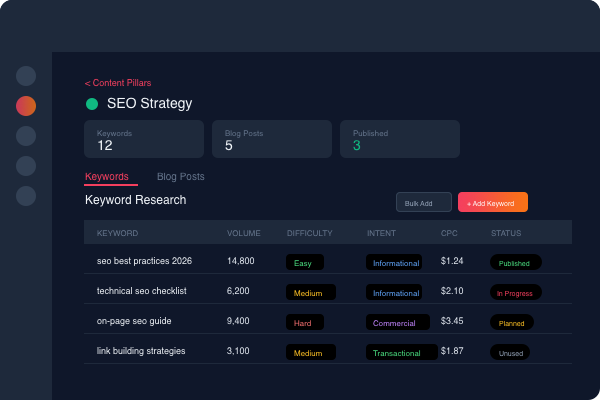Screen dimensions: 600x400
Task: Click Informational badge for seo best practices 2026
Action: (x=394, y=262)
